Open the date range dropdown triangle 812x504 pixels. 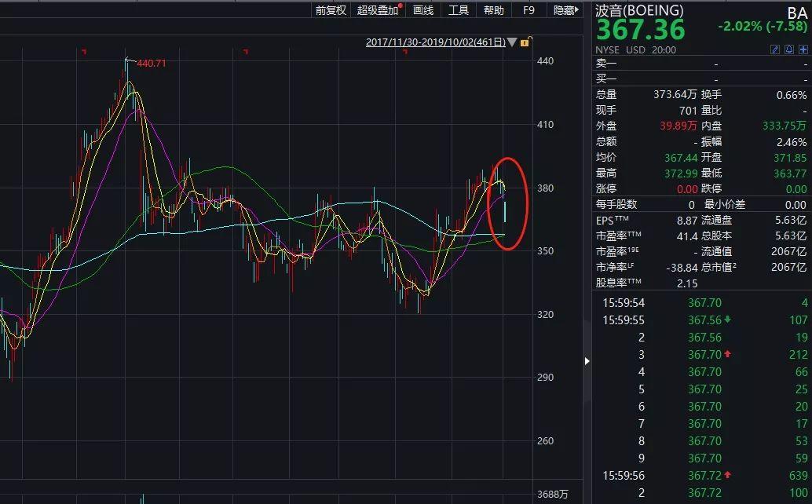[x=512, y=42]
